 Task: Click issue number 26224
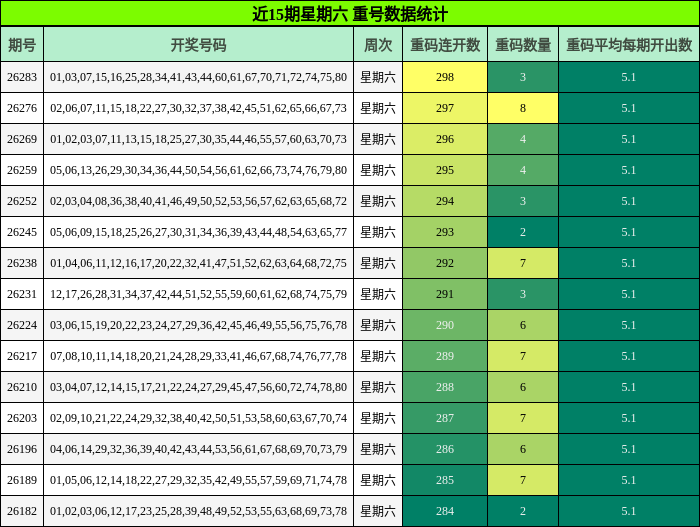click(22, 325)
